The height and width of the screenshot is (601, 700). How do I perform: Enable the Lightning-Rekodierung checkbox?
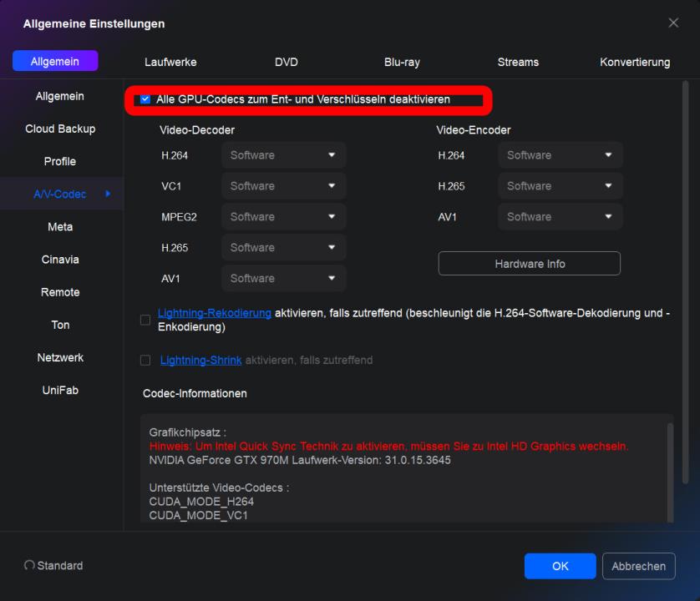pyautogui.click(x=146, y=320)
